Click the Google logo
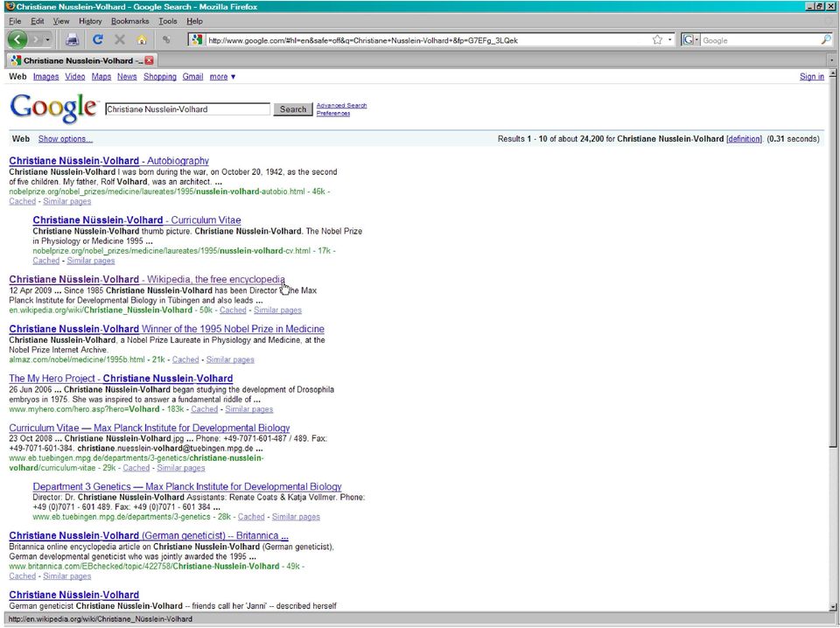Screen dimensions: 840x628 pyautogui.click(x=54, y=108)
